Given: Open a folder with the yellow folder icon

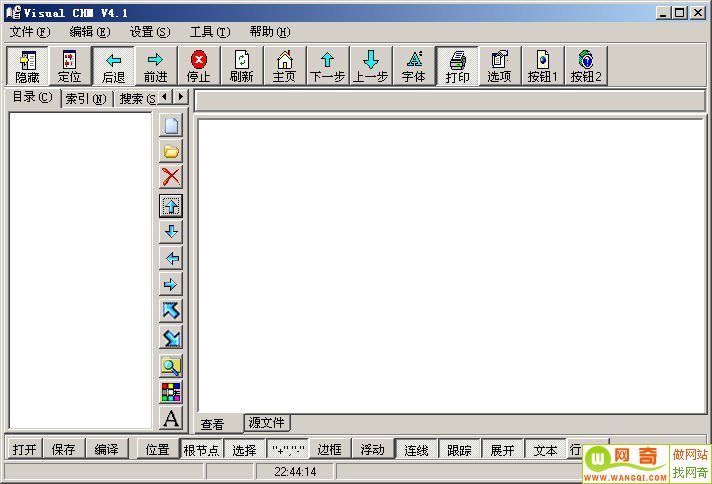Looking at the screenshot, I should pyautogui.click(x=171, y=151).
